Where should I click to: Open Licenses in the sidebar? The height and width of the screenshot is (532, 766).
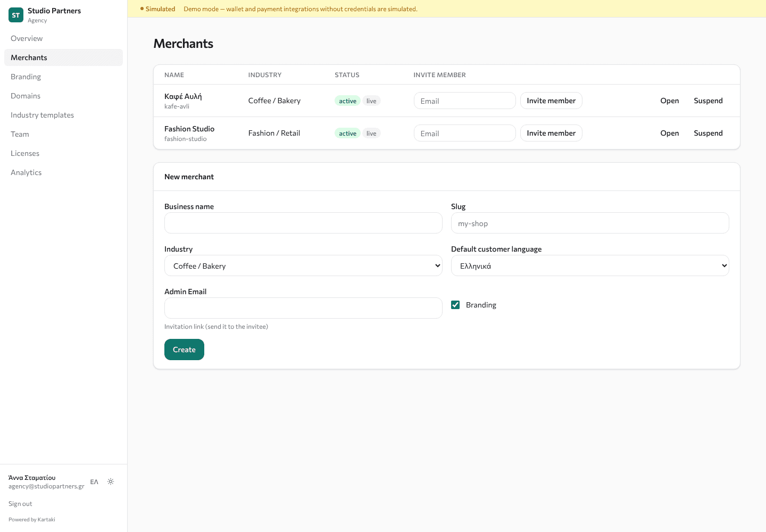(63, 153)
